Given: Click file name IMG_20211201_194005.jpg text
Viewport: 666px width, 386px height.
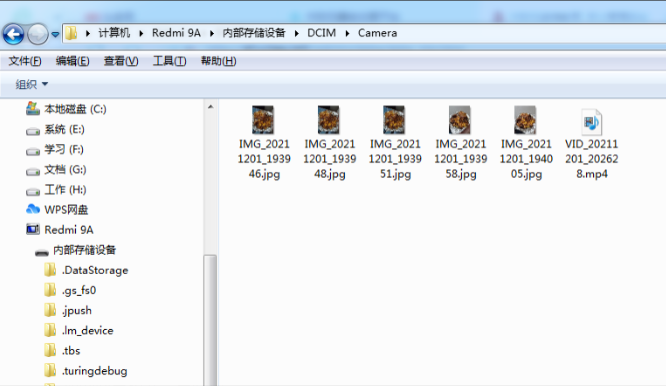Looking at the screenshot, I should coord(526,159).
